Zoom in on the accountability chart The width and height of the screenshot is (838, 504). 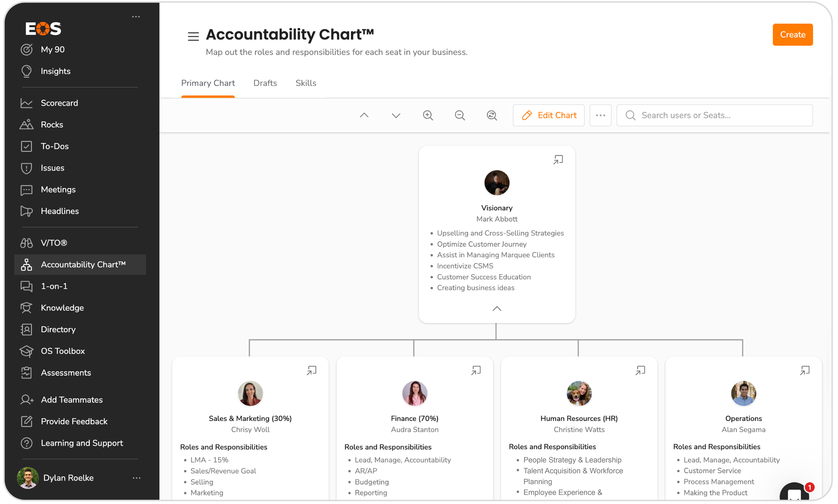[x=428, y=115]
